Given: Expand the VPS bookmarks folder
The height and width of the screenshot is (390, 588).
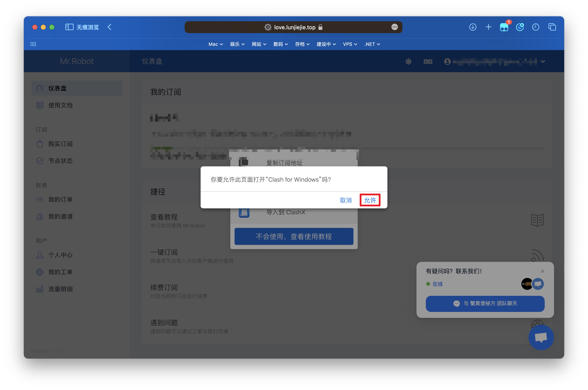Looking at the screenshot, I should (x=350, y=44).
